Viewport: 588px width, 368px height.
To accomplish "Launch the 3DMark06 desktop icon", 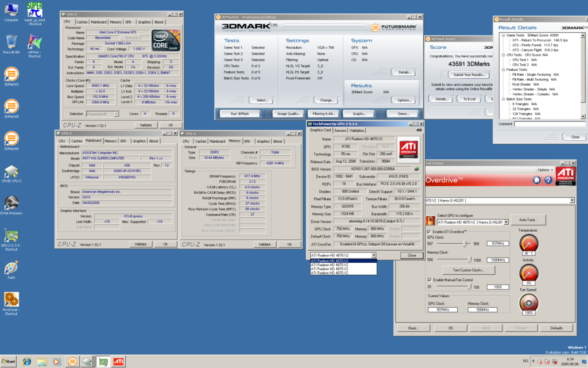I will point(11,141).
